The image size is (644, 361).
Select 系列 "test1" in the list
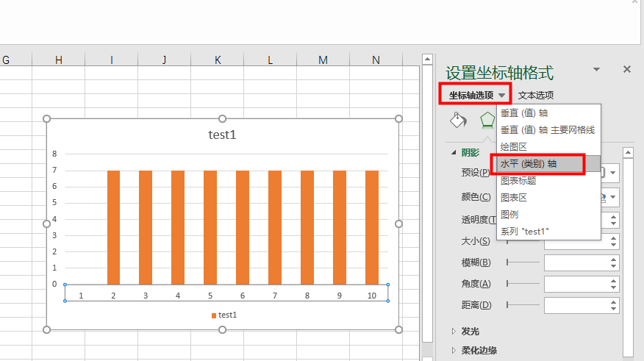[548, 231]
